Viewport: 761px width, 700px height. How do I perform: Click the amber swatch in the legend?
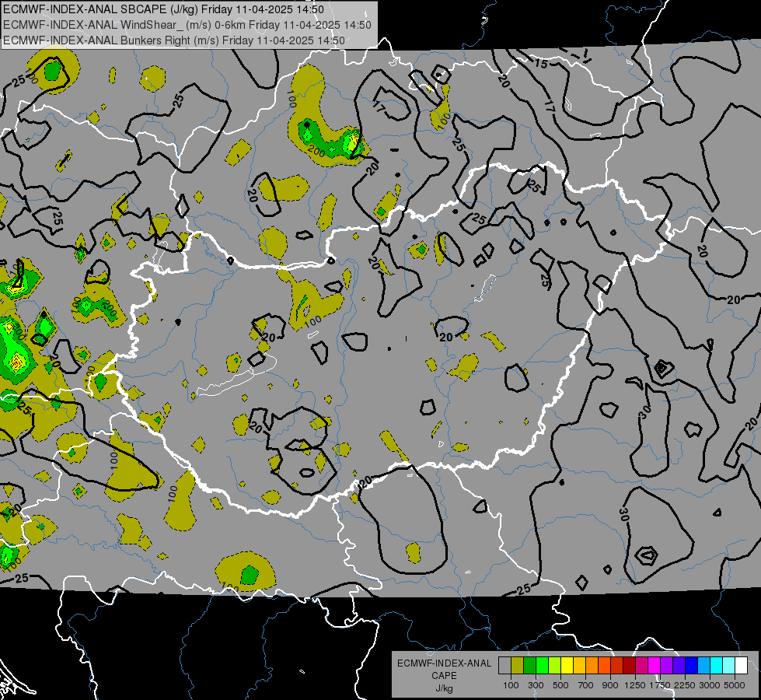pyautogui.click(x=579, y=665)
